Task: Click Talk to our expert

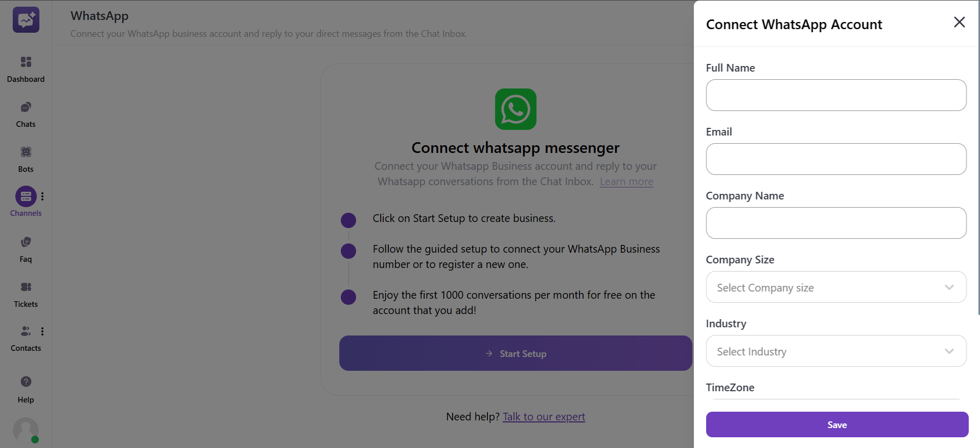Action: [544, 416]
